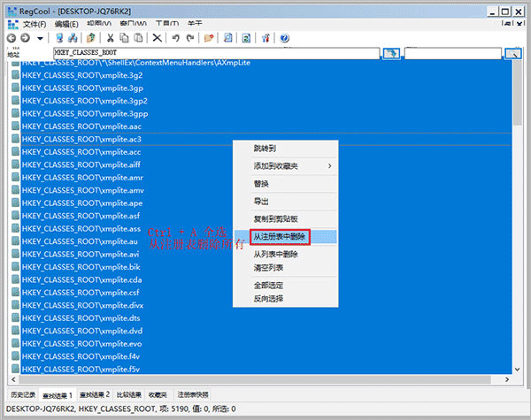Click the vertical scrollbar thumb
The width and height of the screenshot is (531, 420).
[517, 93]
